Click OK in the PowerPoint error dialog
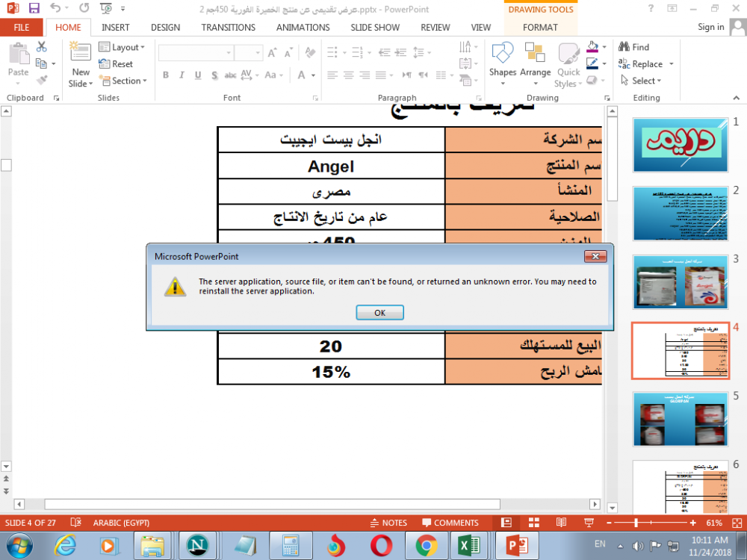Image resolution: width=747 pixels, height=560 pixels. click(379, 312)
